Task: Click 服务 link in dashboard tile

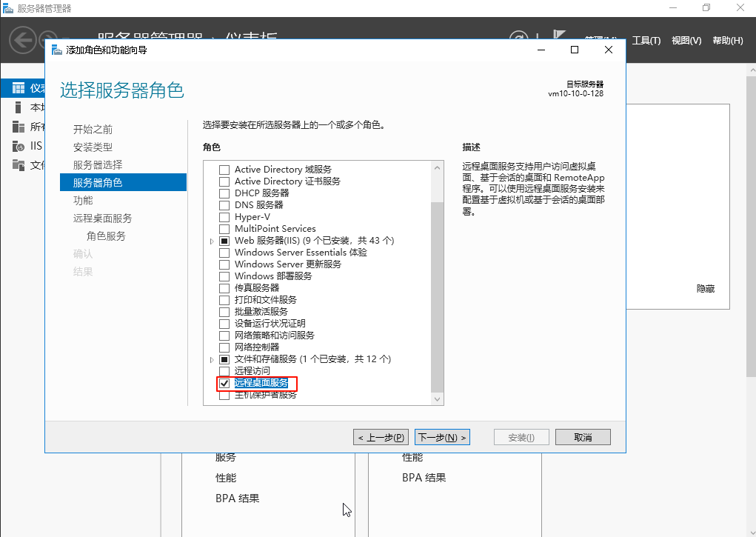Action: tap(226, 458)
